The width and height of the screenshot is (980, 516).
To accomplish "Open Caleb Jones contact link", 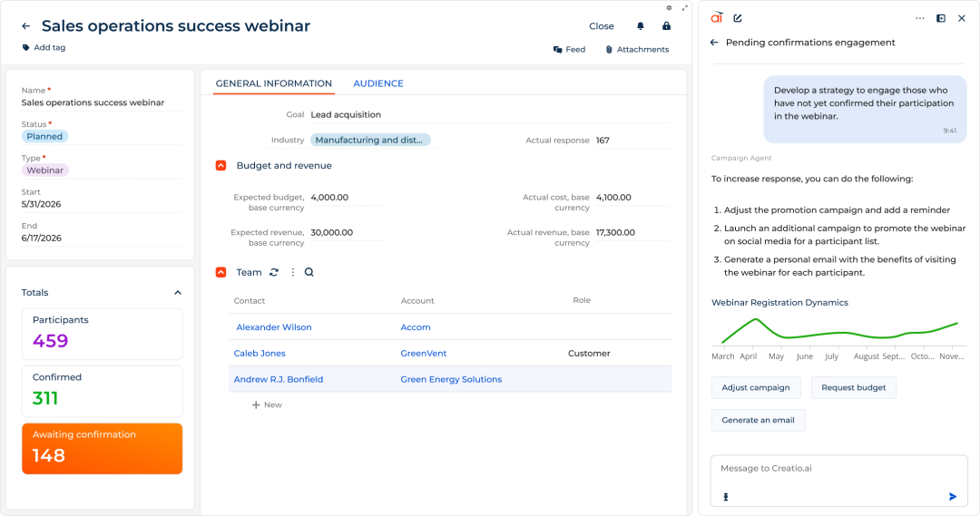I will tap(260, 353).
